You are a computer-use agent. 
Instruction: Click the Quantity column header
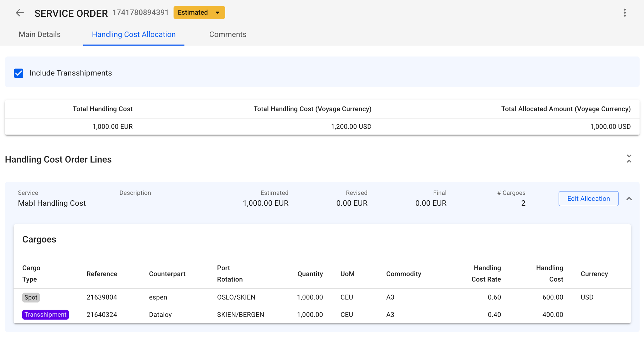pos(310,274)
